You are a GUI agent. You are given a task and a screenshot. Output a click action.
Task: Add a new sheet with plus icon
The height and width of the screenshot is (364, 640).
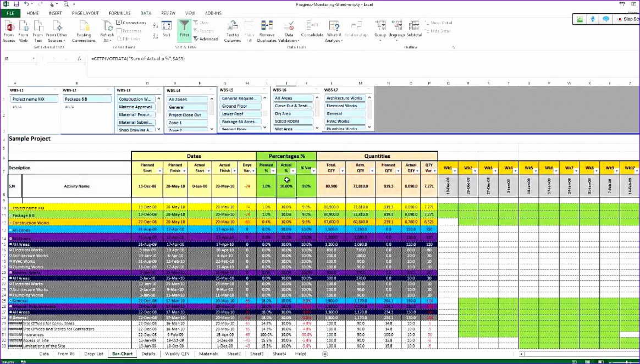(x=325, y=354)
